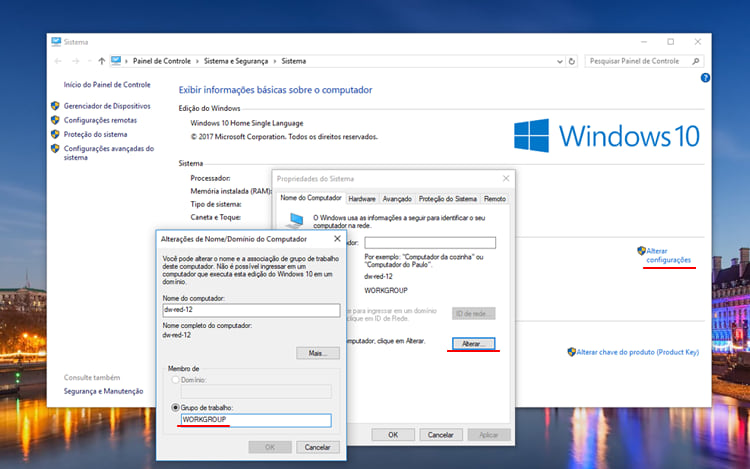Click Sistema e Segurança in breadcrumb

(x=236, y=61)
